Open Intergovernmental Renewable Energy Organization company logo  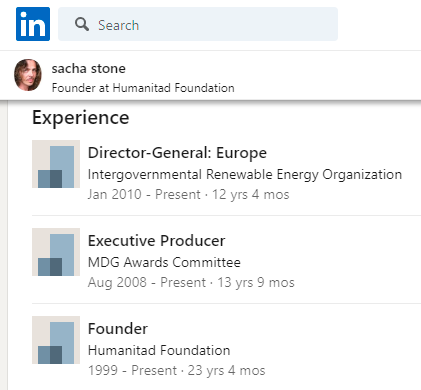(56, 164)
